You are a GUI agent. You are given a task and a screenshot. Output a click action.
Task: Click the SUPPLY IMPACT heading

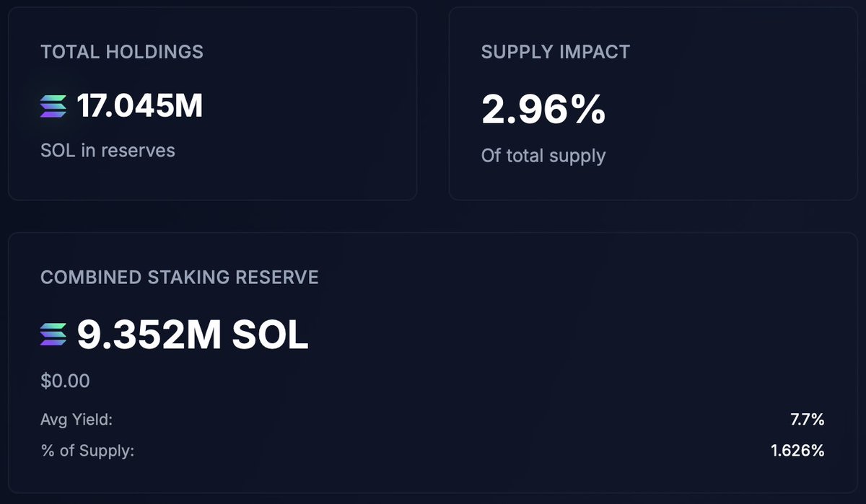click(x=556, y=52)
